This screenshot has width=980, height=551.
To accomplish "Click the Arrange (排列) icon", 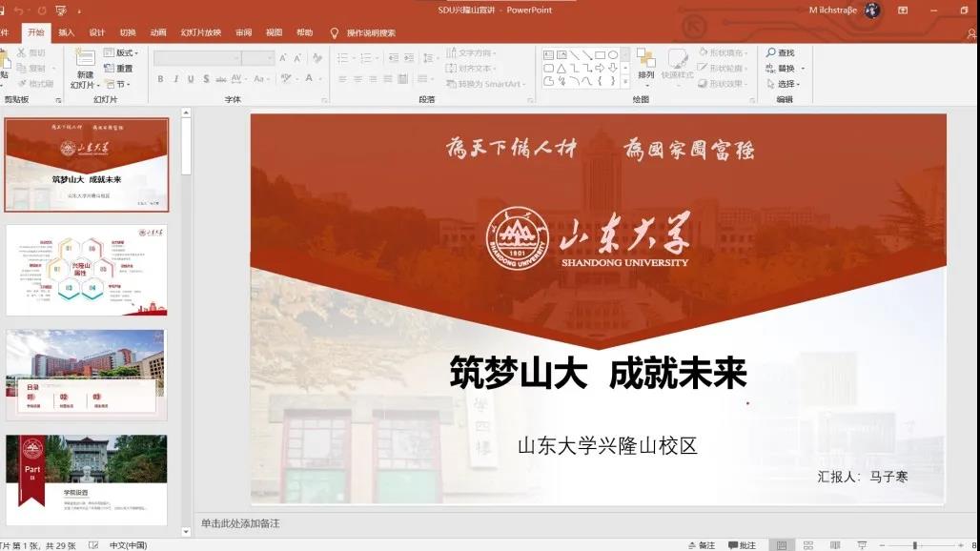I will click(x=646, y=60).
